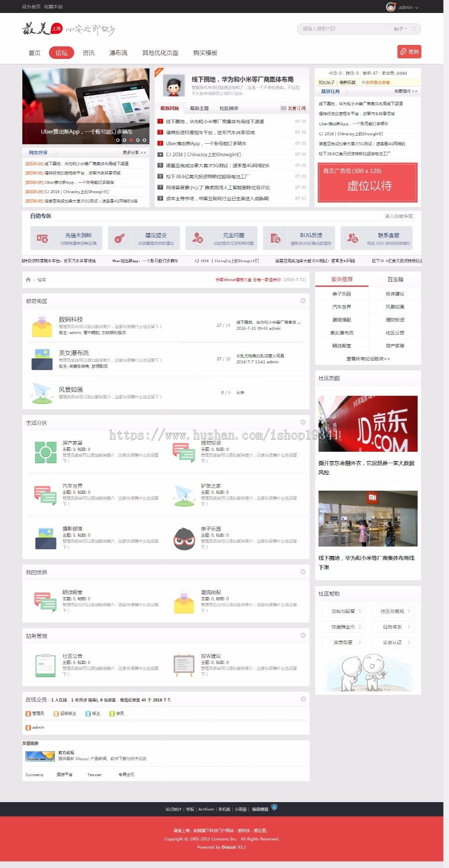Collapse the 标奇街区 section
Screen dimensions: 449x868
click(x=303, y=300)
